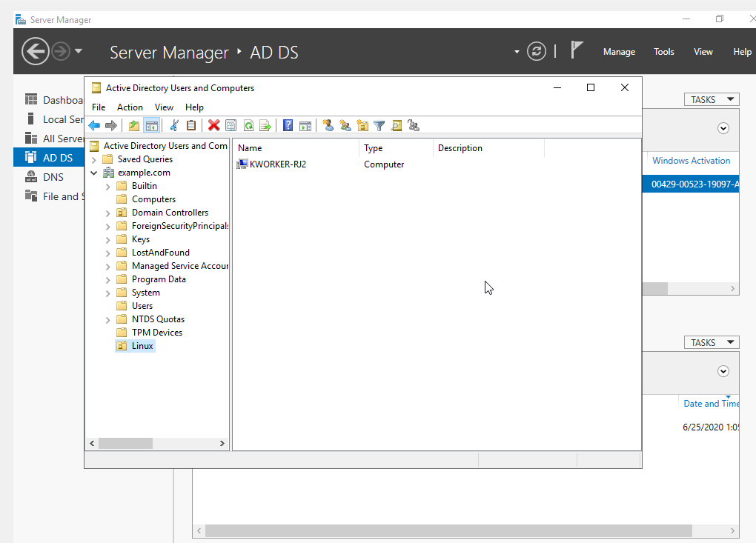Create a new organizational unit icon

(x=362, y=126)
